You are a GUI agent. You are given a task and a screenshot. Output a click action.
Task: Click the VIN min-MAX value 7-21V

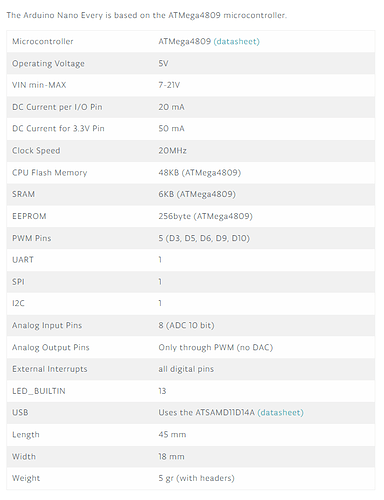169,85
